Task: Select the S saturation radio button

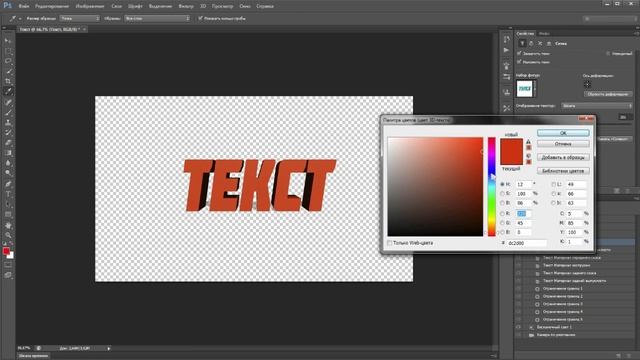Action: (502, 193)
